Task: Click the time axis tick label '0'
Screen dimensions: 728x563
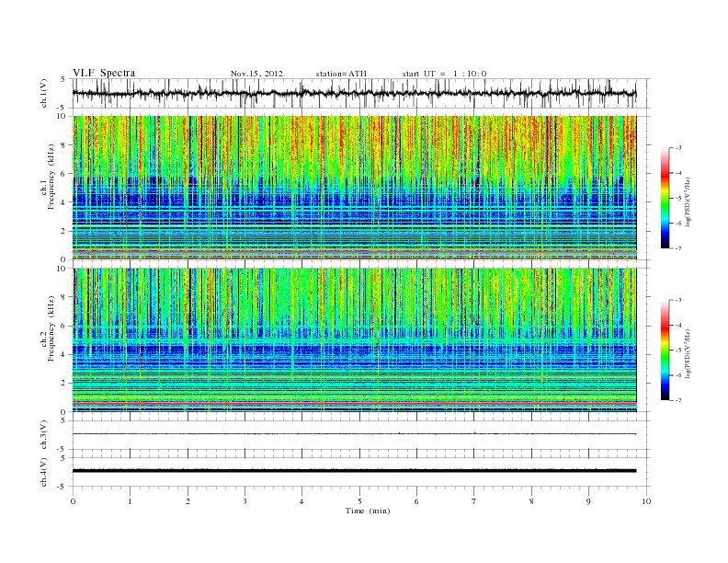Action: (x=73, y=501)
